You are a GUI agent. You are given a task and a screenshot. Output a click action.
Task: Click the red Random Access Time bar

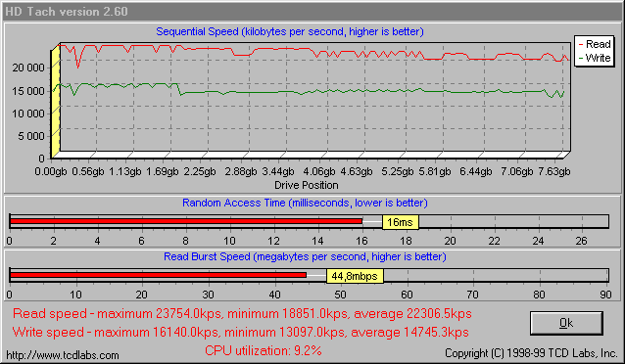(x=186, y=221)
